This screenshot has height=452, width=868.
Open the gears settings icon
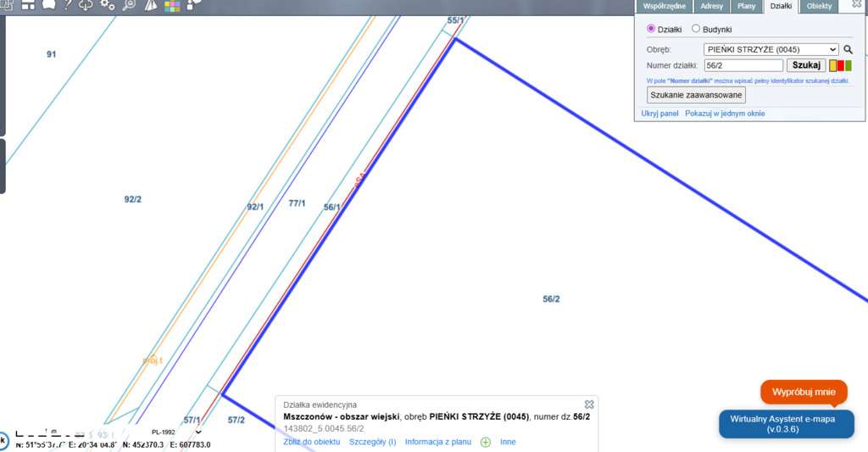coord(108,5)
